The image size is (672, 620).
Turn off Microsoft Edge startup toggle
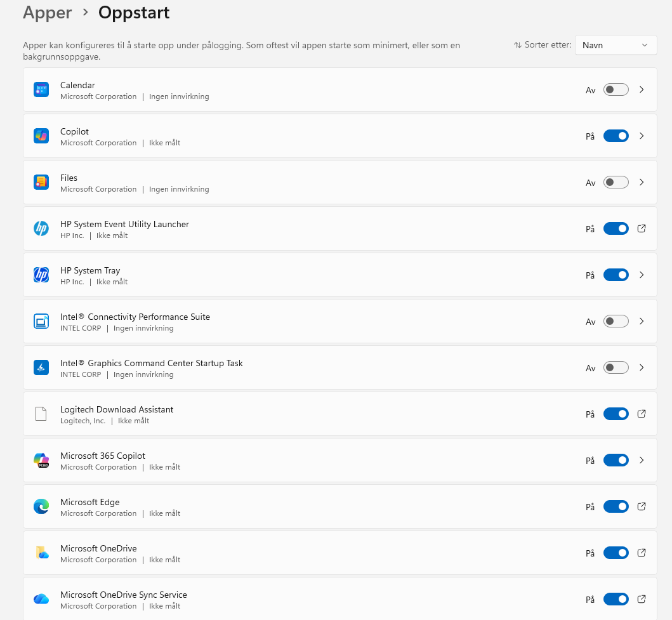pos(616,506)
